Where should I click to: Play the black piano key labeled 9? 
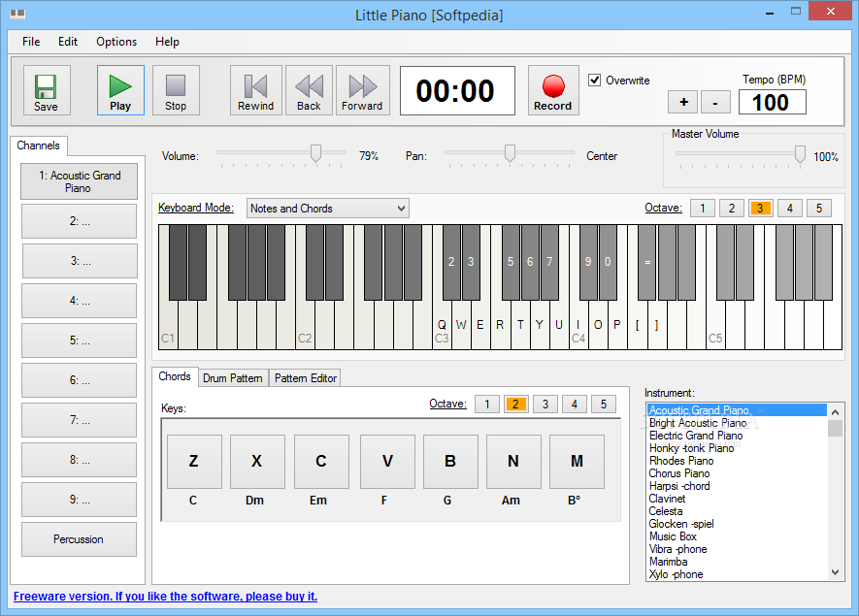point(588,262)
